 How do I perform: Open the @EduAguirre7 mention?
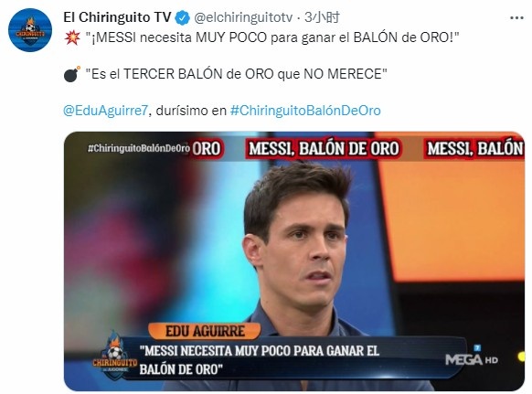tap(105, 111)
